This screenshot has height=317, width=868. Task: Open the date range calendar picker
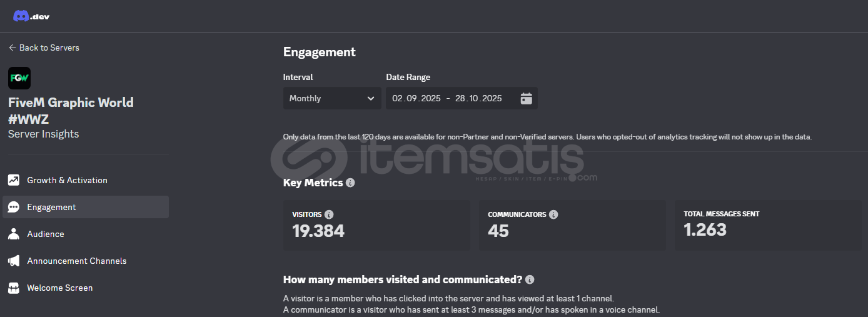coord(526,98)
